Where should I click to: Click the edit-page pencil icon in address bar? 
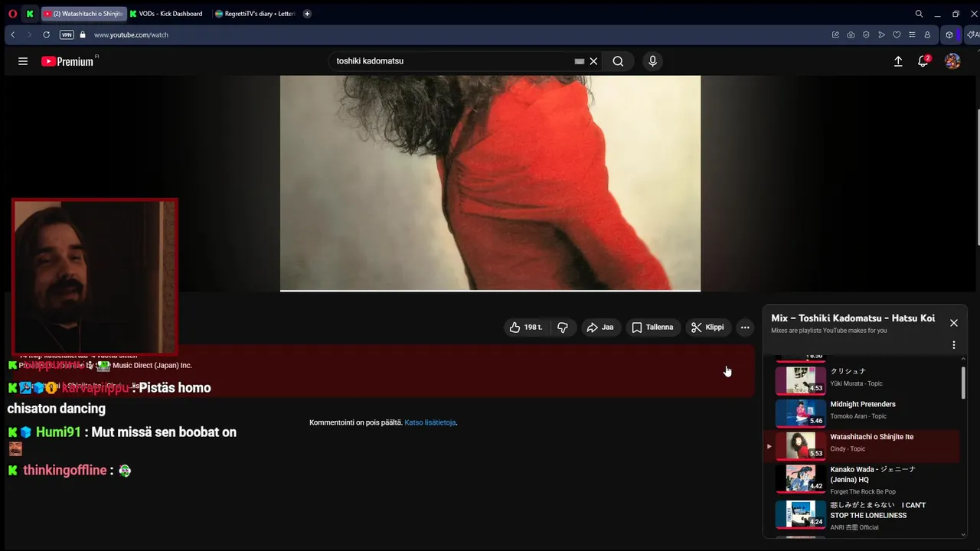[x=835, y=34]
